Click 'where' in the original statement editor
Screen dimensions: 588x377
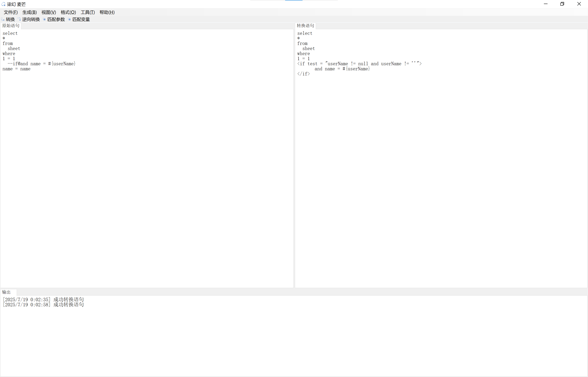9,54
